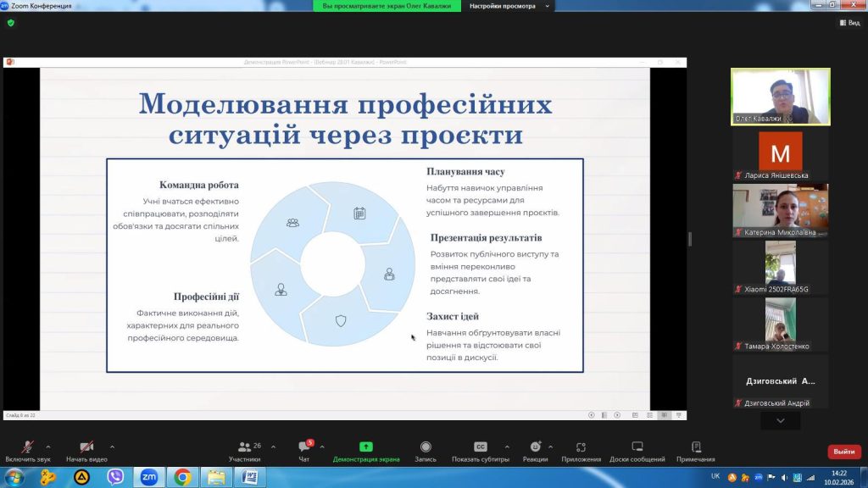Unmute microphone with Включить звук
The image size is (868, 488).
[x=27, y=447]
